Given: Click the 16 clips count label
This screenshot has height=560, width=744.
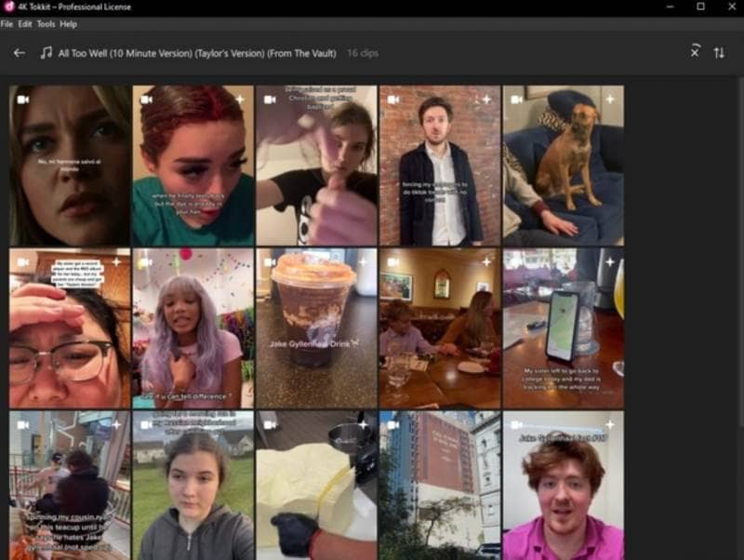Looking at the screenshot, I should 363,53.
